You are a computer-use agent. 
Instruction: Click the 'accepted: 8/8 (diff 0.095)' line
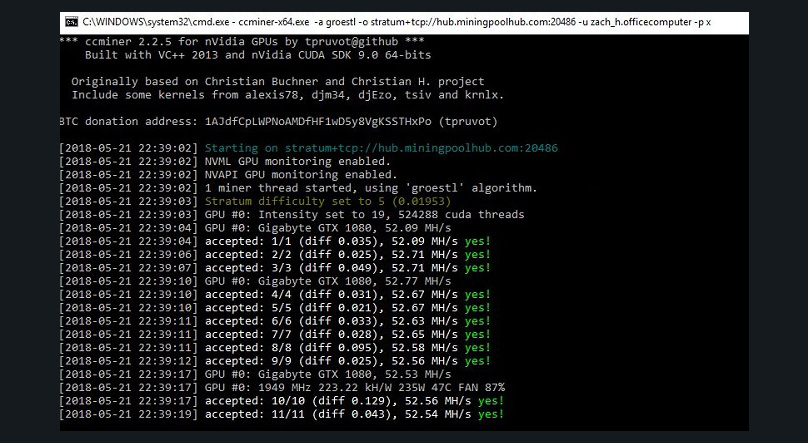tap(275, 348)
